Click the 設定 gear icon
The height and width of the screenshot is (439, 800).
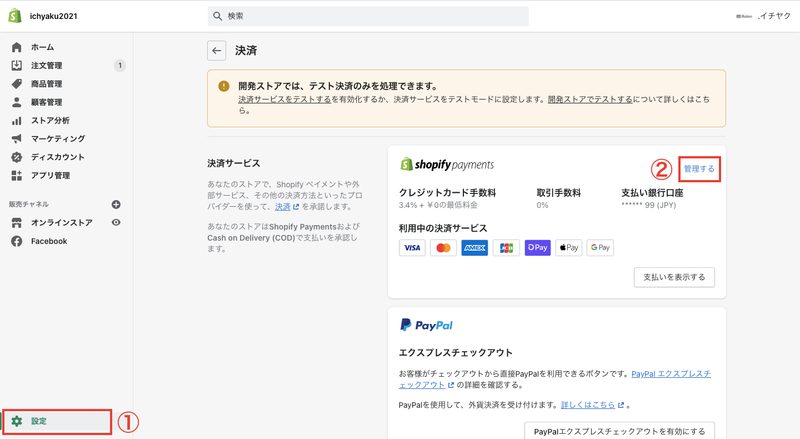16,421
